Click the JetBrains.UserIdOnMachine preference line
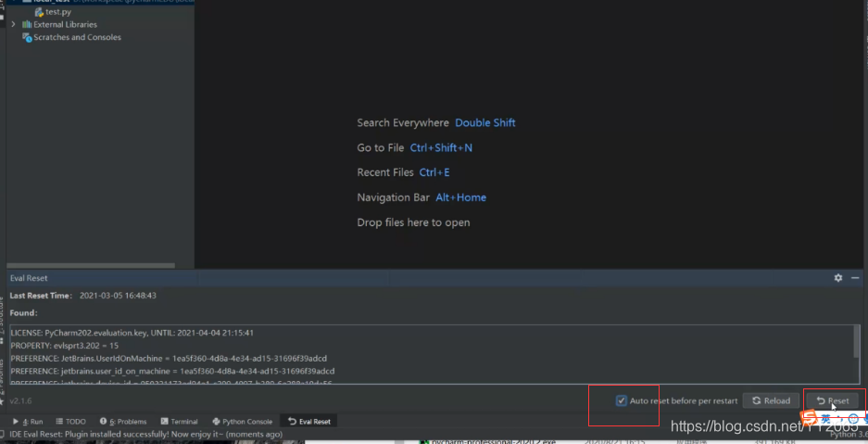 click(169, 358)
